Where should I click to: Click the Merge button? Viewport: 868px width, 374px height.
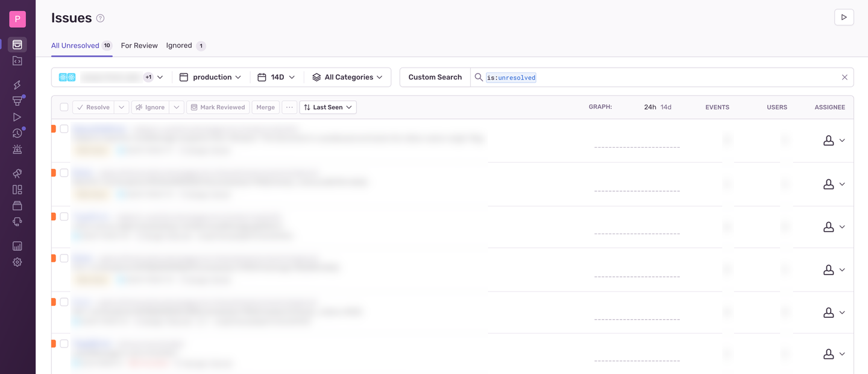point(265,107)
